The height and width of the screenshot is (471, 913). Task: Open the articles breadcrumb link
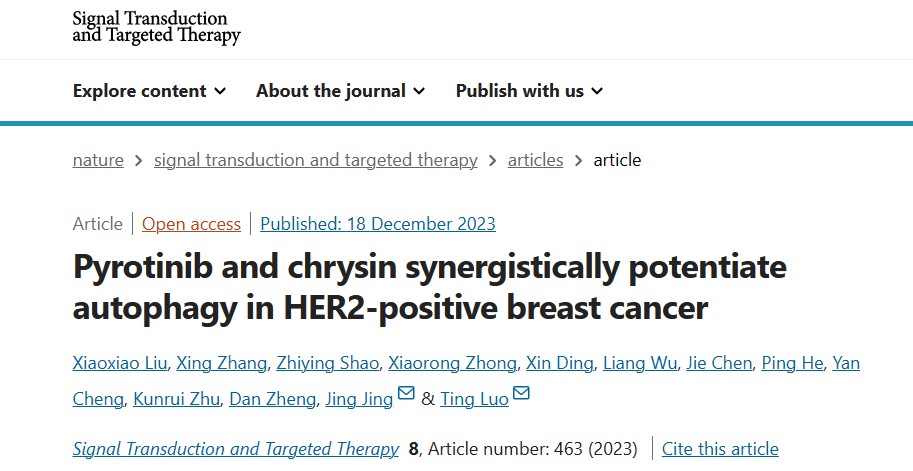pos(535,160)
